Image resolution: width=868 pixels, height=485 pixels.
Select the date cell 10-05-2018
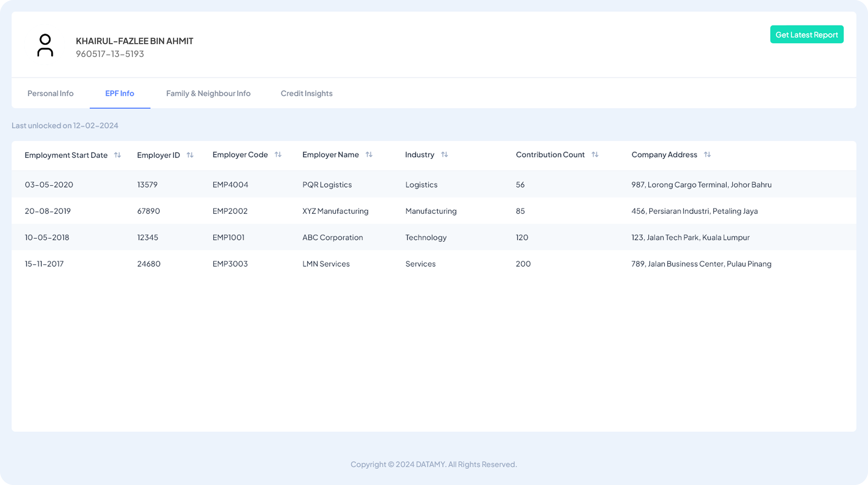pyautogui.click(x=47, y=237)
